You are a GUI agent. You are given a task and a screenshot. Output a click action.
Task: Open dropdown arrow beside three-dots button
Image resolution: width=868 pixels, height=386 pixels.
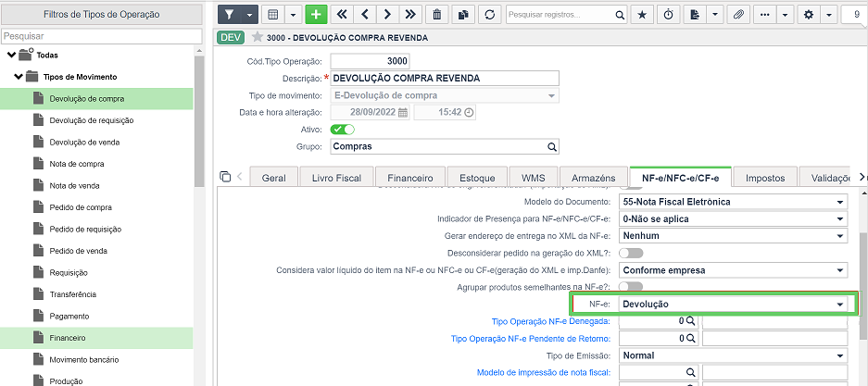coord(785,15)
